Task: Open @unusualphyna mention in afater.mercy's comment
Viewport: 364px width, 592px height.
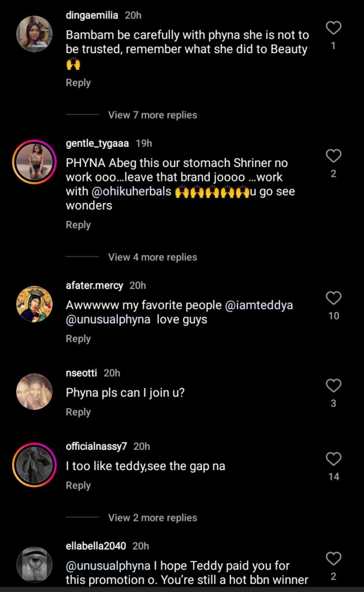Action: (x=108, y=319)
